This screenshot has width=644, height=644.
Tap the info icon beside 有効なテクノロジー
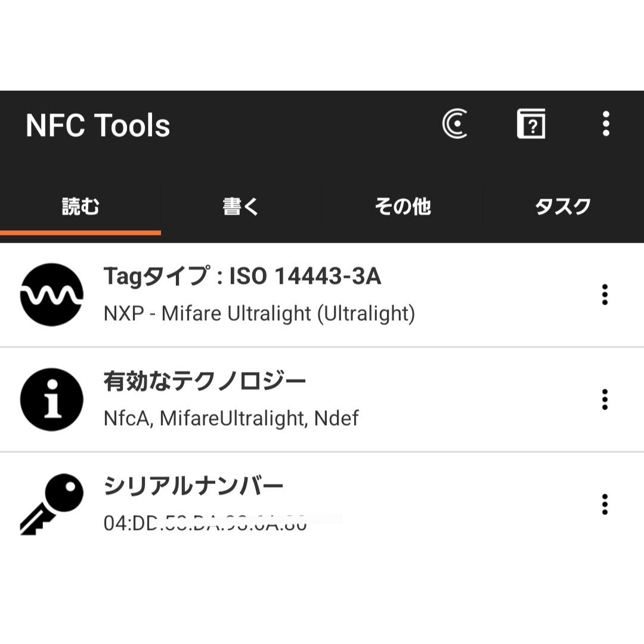point(52,399)
